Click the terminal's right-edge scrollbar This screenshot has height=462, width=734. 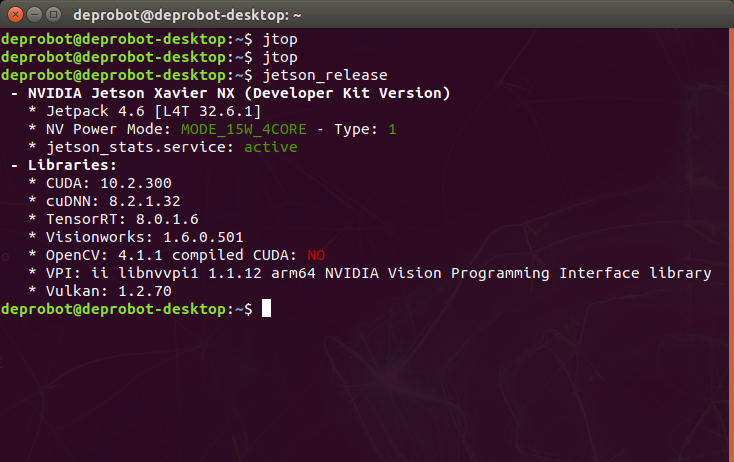tap(731, 245)
